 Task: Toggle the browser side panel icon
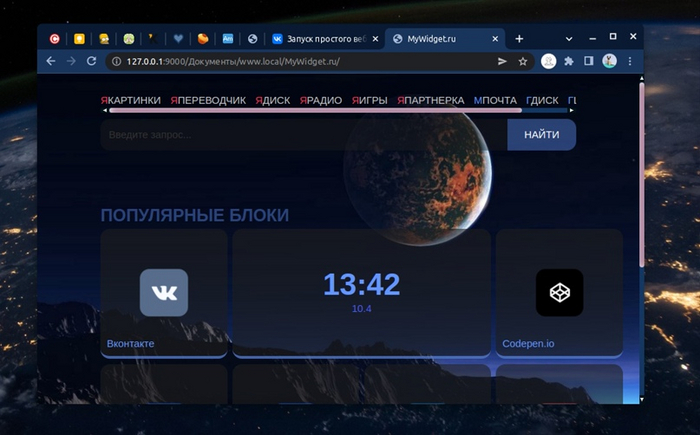point(589,61)
